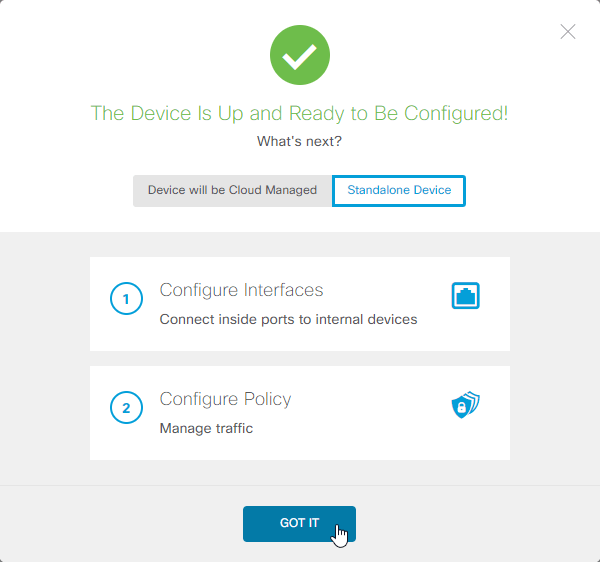Image resolution: width=600 pixels, height=562 pixels.
Task: Click the word Standalone in selected tab
Action: tap(379, 190)
